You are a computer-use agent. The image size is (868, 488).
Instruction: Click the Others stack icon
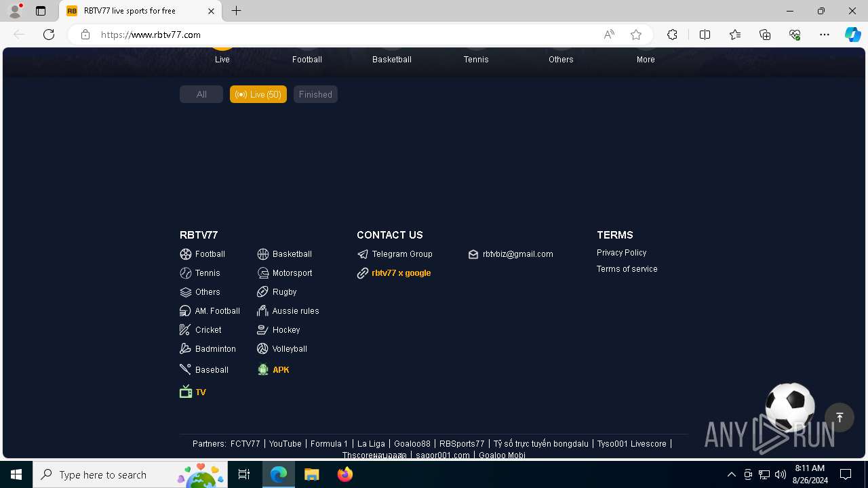point(186,292)
